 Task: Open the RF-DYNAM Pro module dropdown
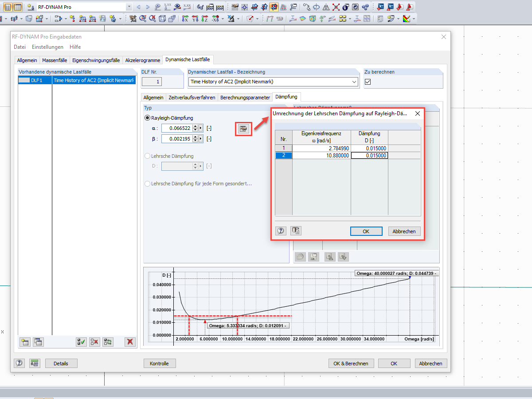pyautogui.click(x=129, y=7)
